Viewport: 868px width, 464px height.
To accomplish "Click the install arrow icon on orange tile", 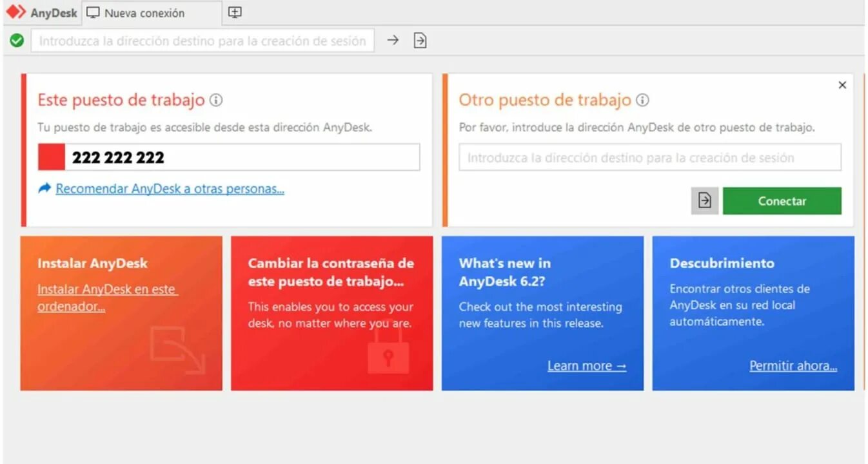I will click(177, 350).
